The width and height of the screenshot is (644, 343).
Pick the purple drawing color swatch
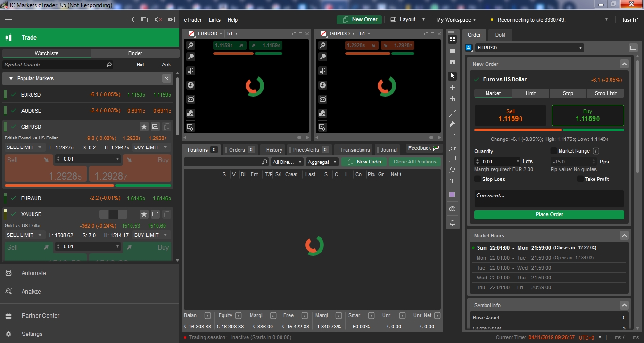(x=453, y=195)
